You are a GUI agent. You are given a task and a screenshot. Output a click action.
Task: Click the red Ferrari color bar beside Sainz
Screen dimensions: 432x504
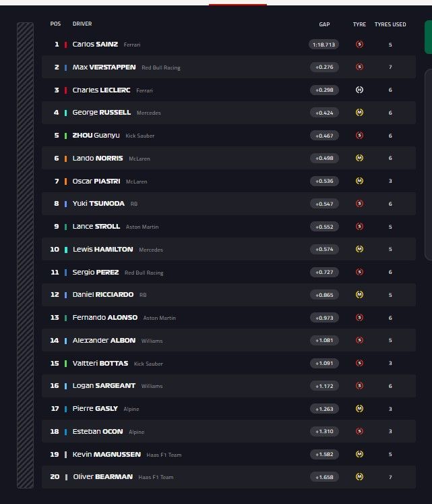[x=65, y=45]
